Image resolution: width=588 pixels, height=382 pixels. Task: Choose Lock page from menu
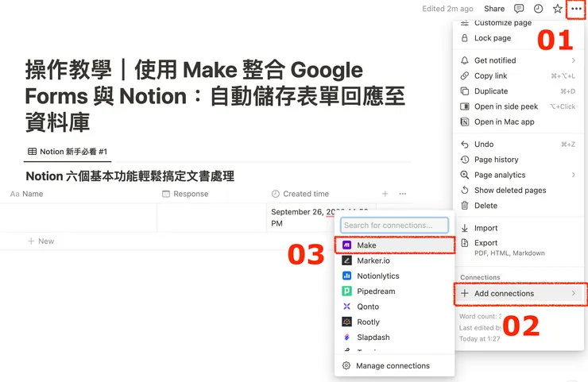click(x=518, y=38)
